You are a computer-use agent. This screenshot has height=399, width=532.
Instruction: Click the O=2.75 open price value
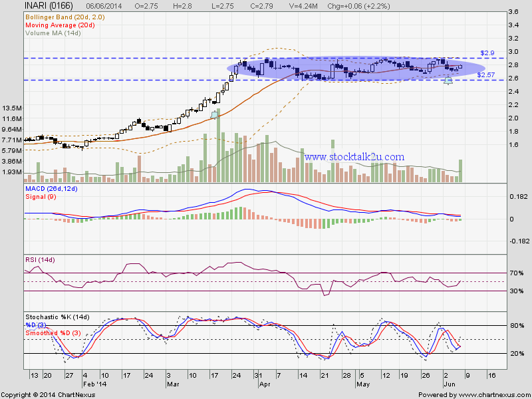point(147,6)
